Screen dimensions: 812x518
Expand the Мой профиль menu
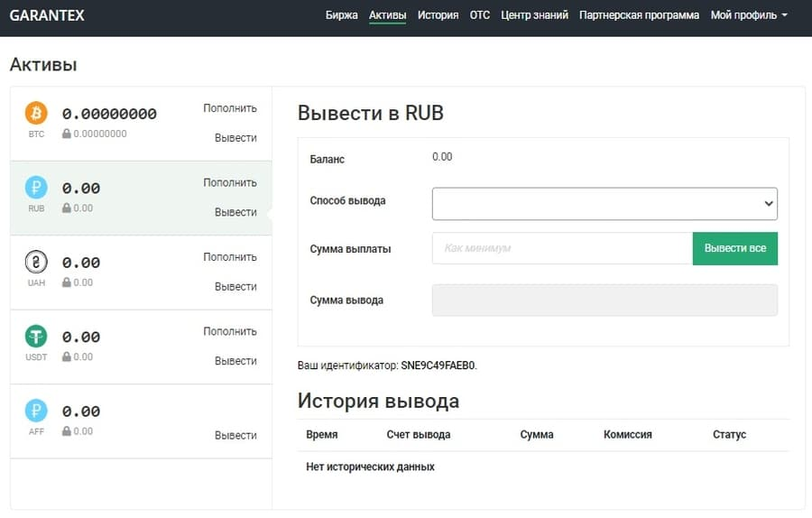[x=749, y=15]
